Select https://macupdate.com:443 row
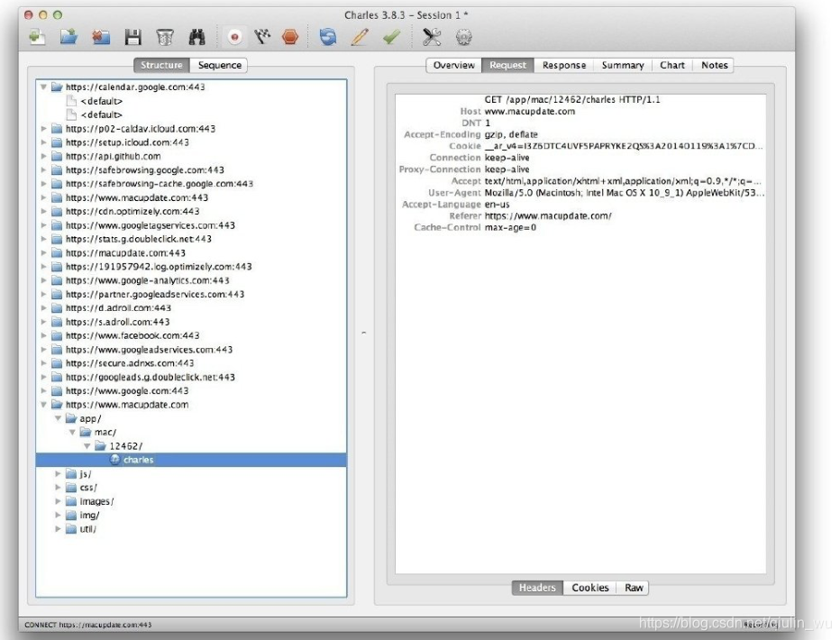 click(x=191, y=252)
